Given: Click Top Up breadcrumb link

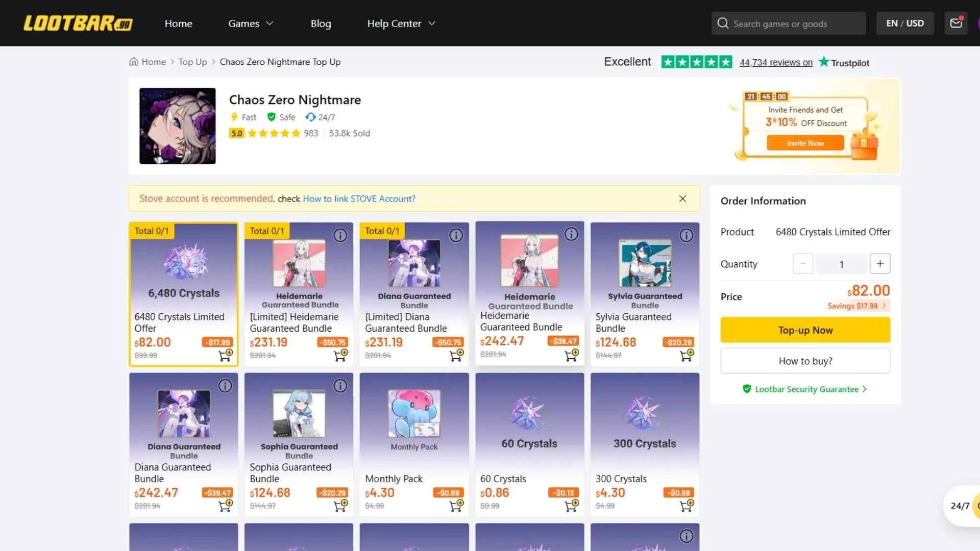Looking at the screenshot, I should point(192,62).
